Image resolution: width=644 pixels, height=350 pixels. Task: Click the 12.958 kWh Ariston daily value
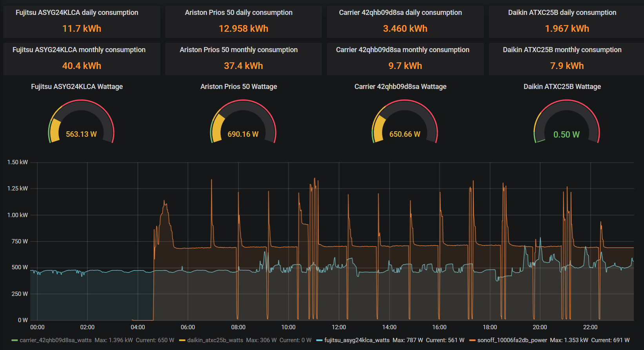[x=243, y=29]
